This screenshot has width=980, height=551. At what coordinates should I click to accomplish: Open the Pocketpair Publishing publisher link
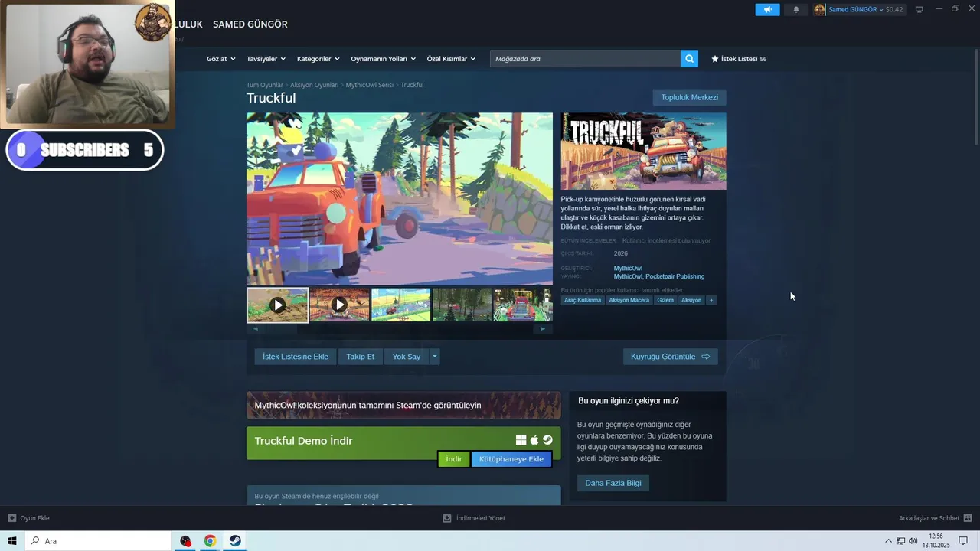675,276
